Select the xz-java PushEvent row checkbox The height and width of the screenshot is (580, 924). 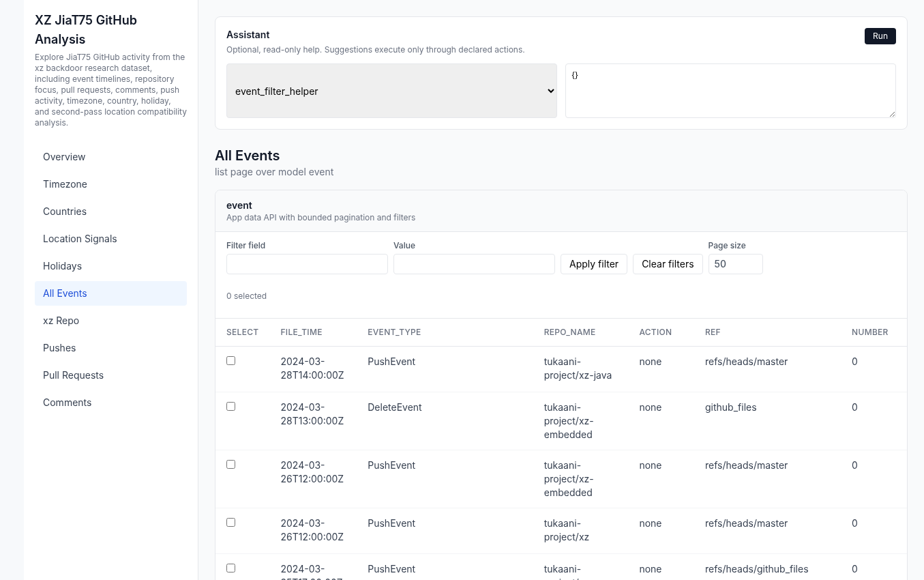click(230, 360)
